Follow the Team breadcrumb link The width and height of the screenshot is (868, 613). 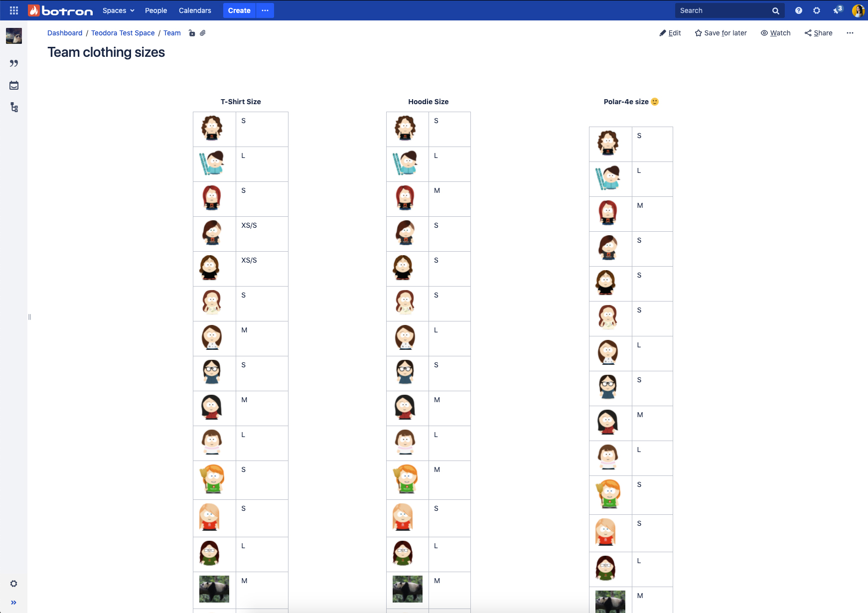[172, 33]
